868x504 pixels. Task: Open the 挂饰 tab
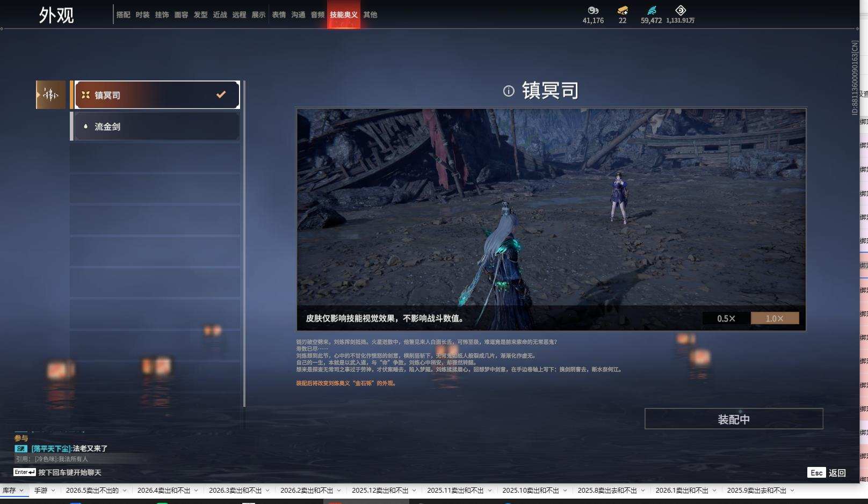(162, 14)
